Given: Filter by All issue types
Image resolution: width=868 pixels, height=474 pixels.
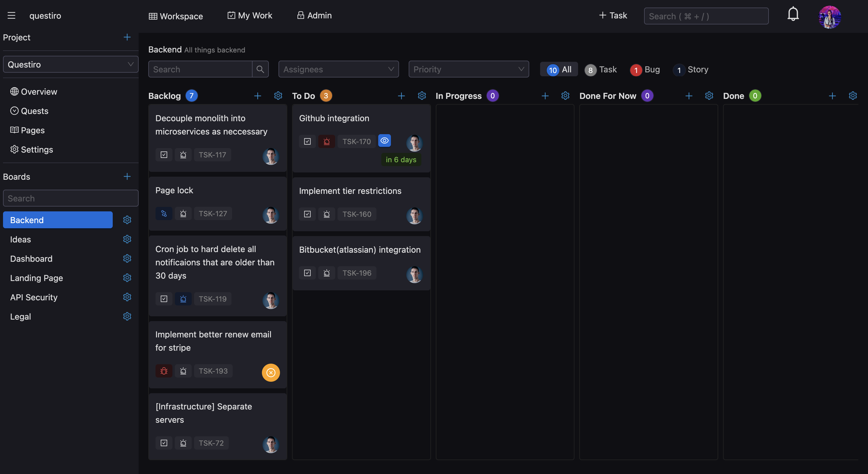Looking at the screenshot, I should (559, 69).
